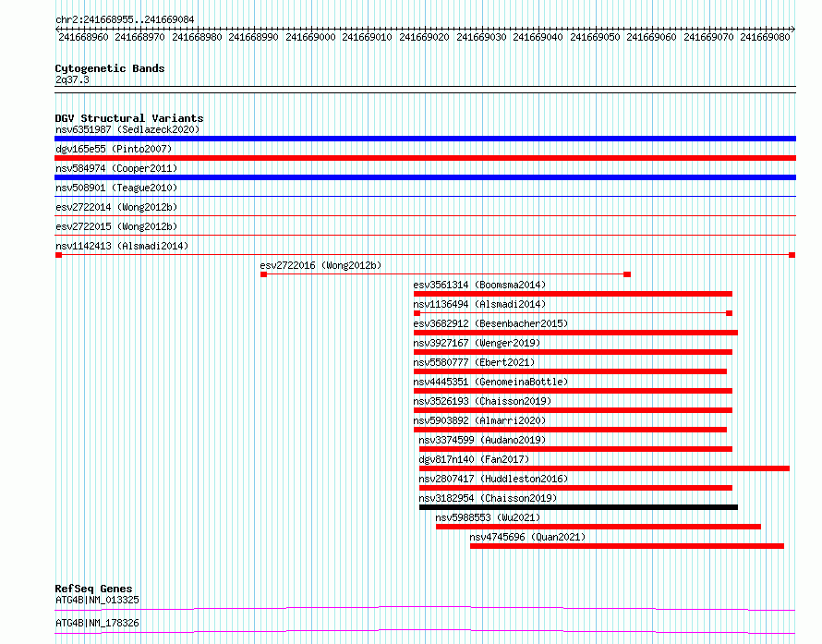This screenshot has width=822, height=644.
Task: Open nsv2807417 (Huddleston2016) variant label
Action: click(493, 479)
